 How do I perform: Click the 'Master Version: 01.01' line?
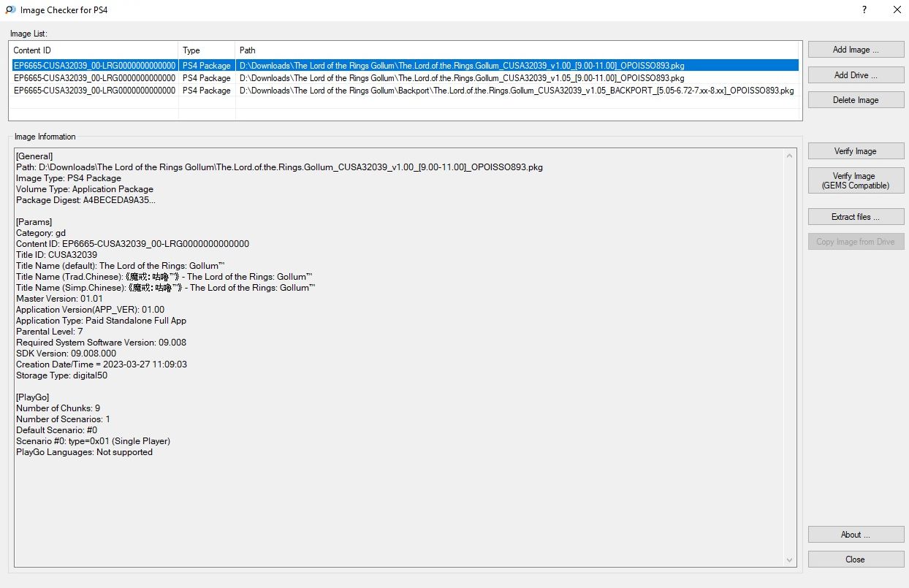59,299
